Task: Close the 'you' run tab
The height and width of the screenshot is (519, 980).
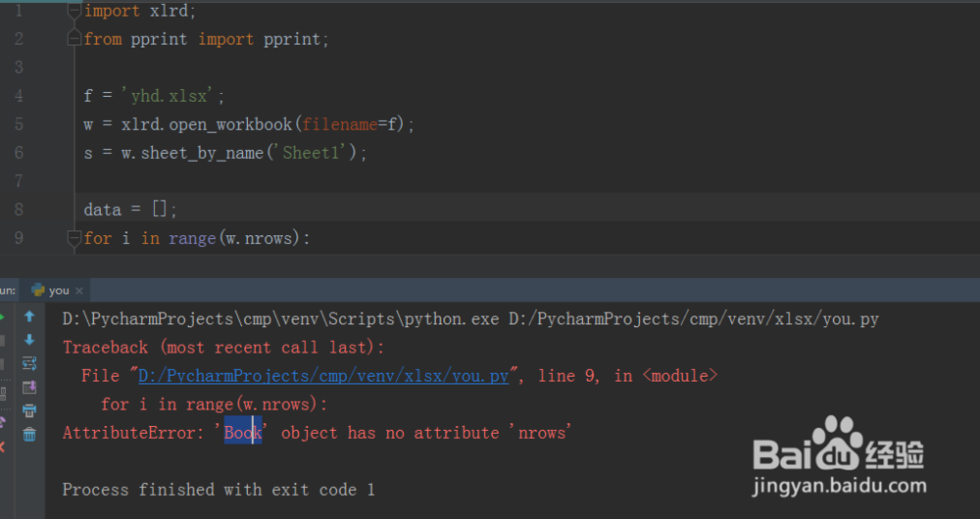Action: (79, 291)
